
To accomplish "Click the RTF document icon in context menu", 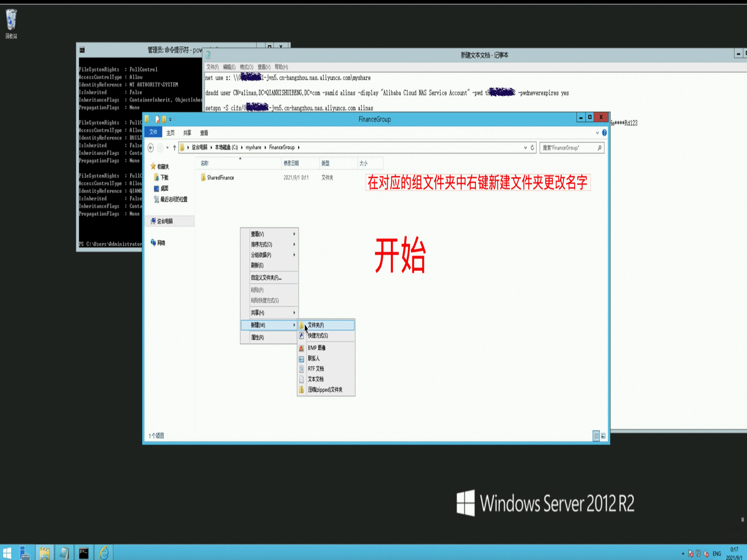I will tap(302, 368).
